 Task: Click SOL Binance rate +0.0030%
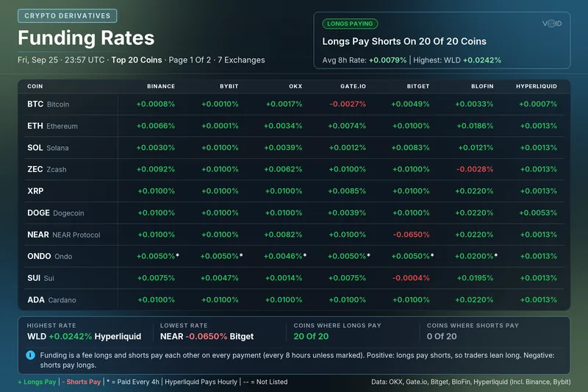156,147
